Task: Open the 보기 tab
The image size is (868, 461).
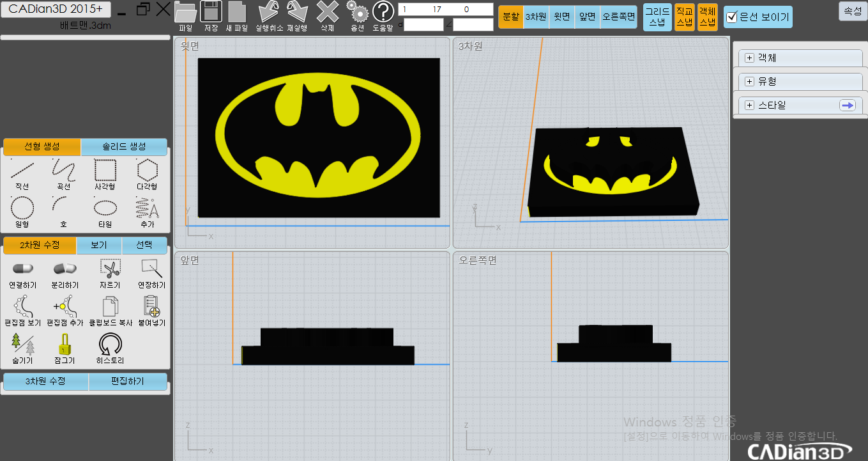Action: click(x=98, y=246)
